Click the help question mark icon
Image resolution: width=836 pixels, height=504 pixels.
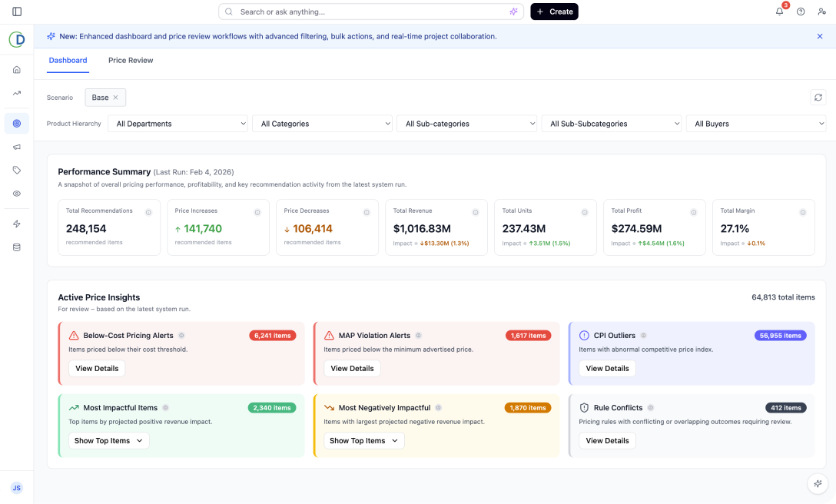pos(801,12)
